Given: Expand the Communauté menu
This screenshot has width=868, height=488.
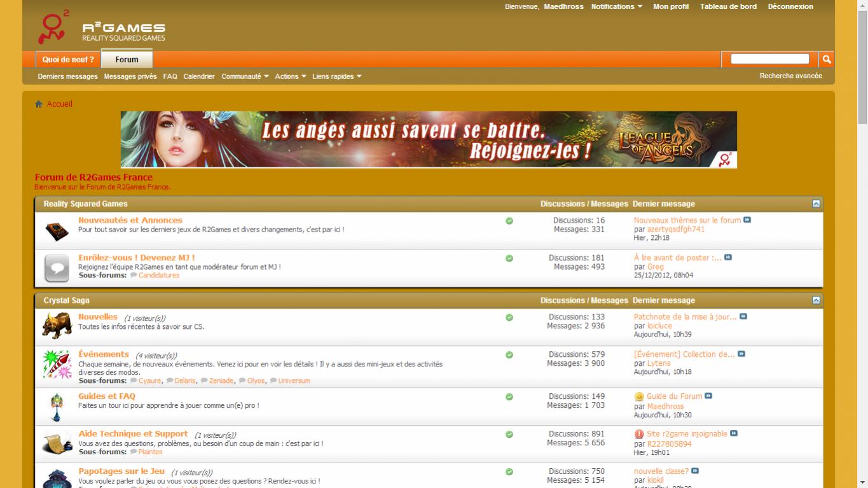Looking at the screenshot, I should pyautogui.click(x=245, y=76).
